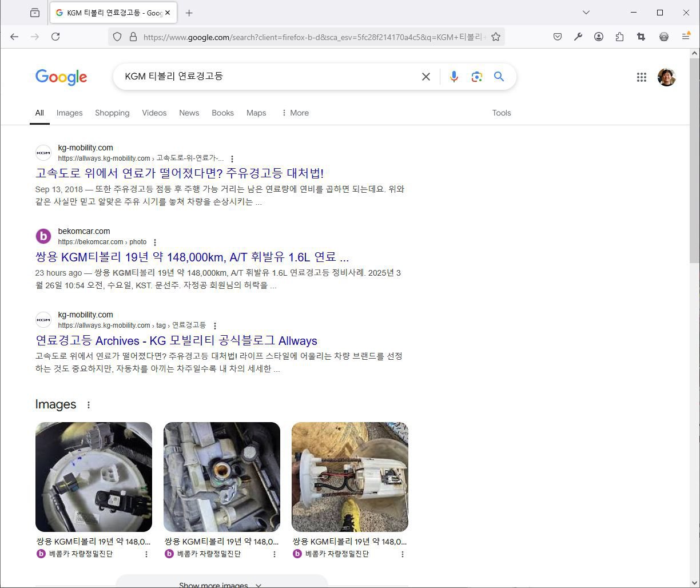Submit search with magnifier icon
The width and height of the screenshot is (700, 588).
point(499,77)
